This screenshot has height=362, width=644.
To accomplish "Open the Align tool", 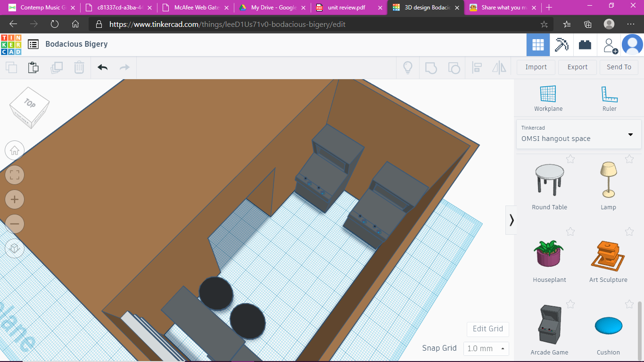I will tap(477, 67).
